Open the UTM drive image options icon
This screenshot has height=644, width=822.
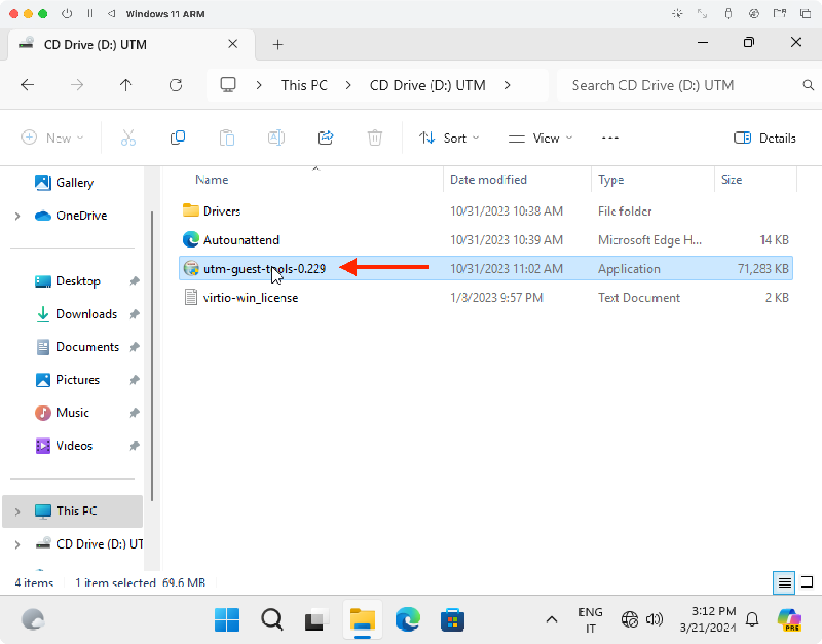(x=754, y=14)
